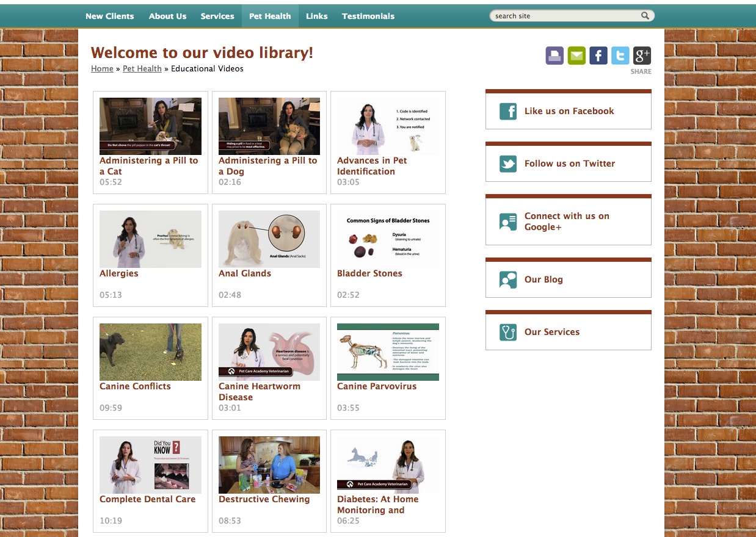Open Canine Conflicts video thumbnail
The height and width of the screenshot is (537, 756).
(x=150, y=352)
